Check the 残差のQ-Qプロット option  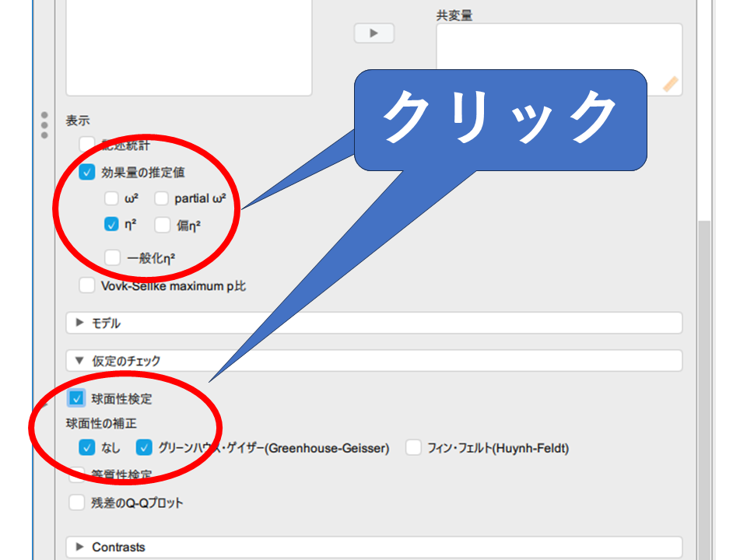(x=76, y=502)
